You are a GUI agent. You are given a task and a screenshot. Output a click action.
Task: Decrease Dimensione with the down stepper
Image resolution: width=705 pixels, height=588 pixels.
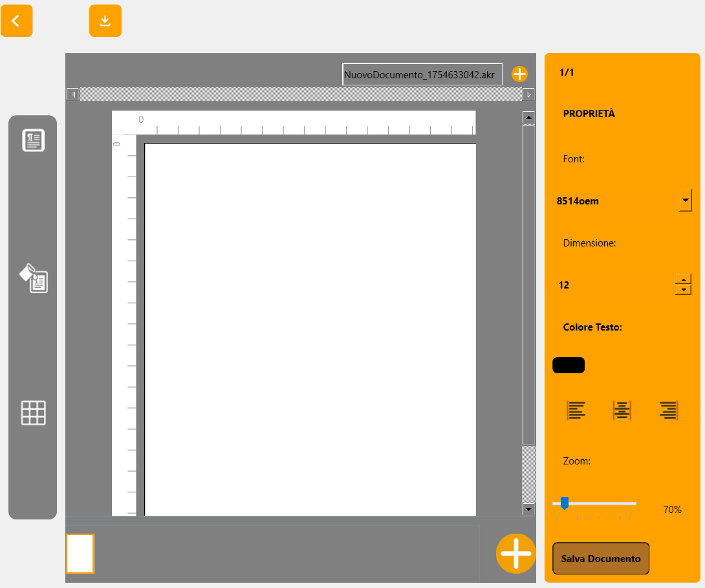tap(683, 289)
